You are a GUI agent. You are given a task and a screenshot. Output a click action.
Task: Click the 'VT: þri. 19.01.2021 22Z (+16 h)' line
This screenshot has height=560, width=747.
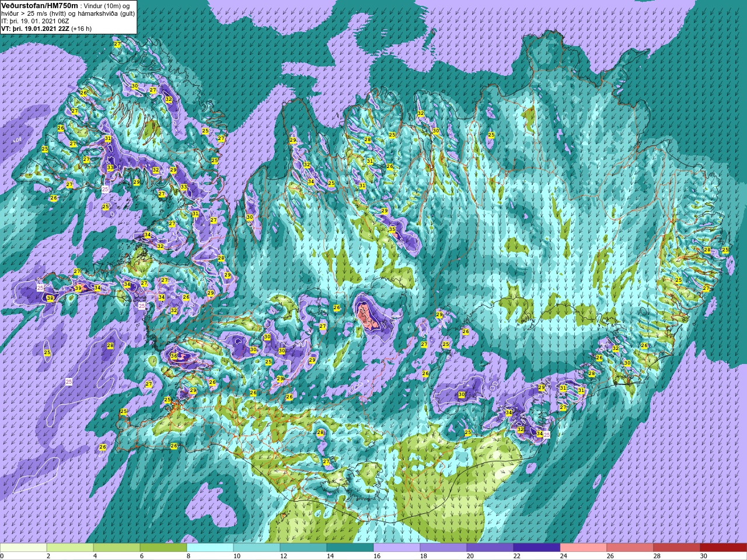[x=47, y=28]
